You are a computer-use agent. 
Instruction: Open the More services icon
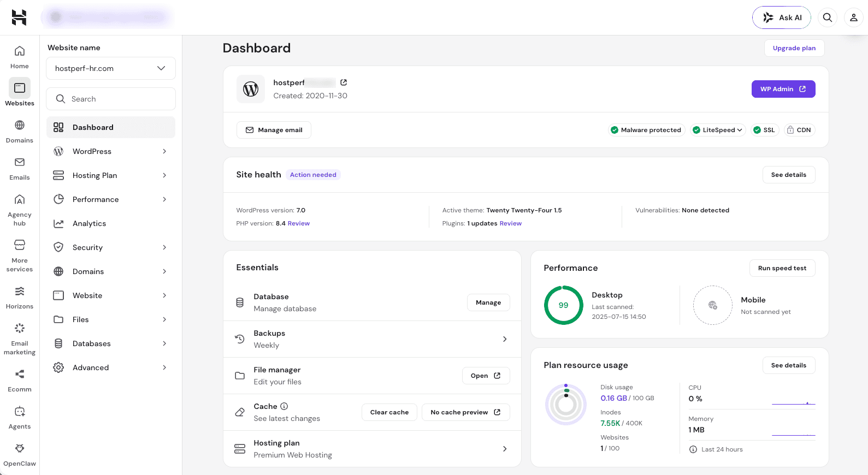(20, 245)
